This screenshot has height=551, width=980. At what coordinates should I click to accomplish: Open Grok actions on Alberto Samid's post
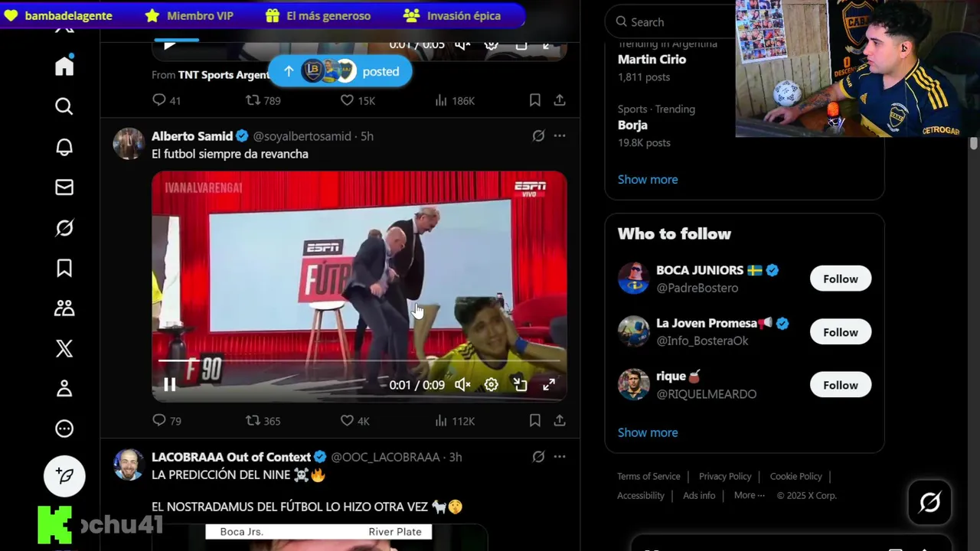pyautogui.click(x=538, y=136)
